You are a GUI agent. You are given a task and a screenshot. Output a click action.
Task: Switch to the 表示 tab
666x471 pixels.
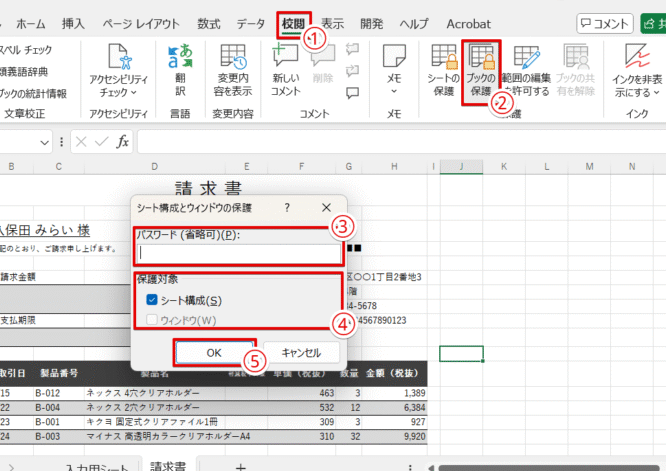coord(332,24)
